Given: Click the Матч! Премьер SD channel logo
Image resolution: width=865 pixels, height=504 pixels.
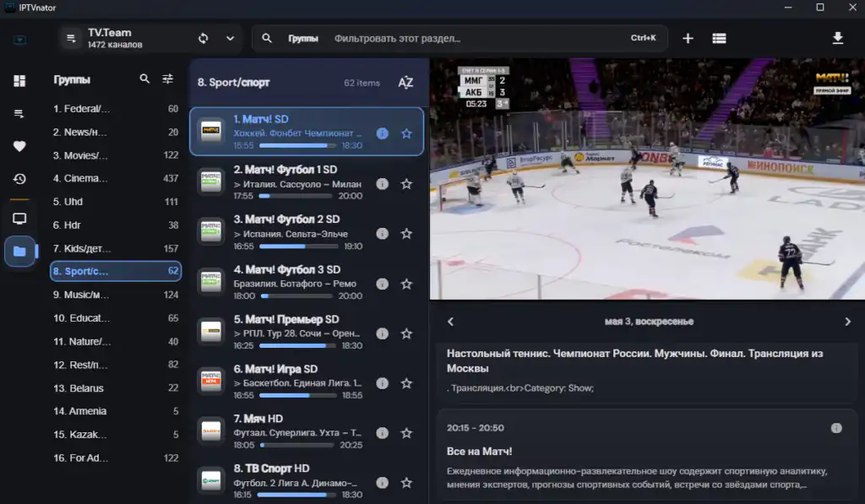Looking at the screenshot, I should coord(210,332).
